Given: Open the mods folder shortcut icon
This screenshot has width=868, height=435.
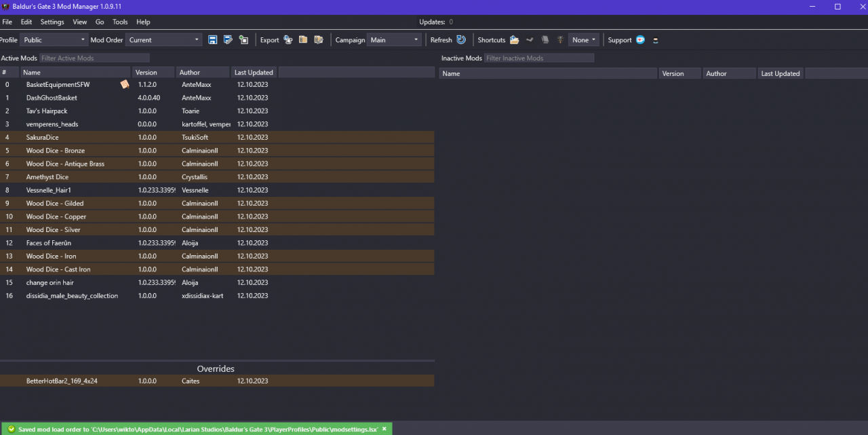Looking at the screenshot, I should point(514,40).
